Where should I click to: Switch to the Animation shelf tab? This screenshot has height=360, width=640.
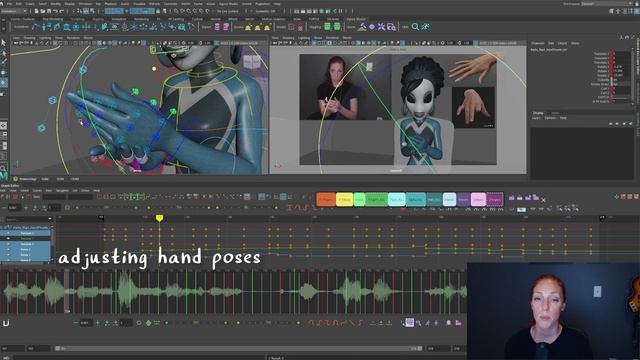tap(119, 19)
